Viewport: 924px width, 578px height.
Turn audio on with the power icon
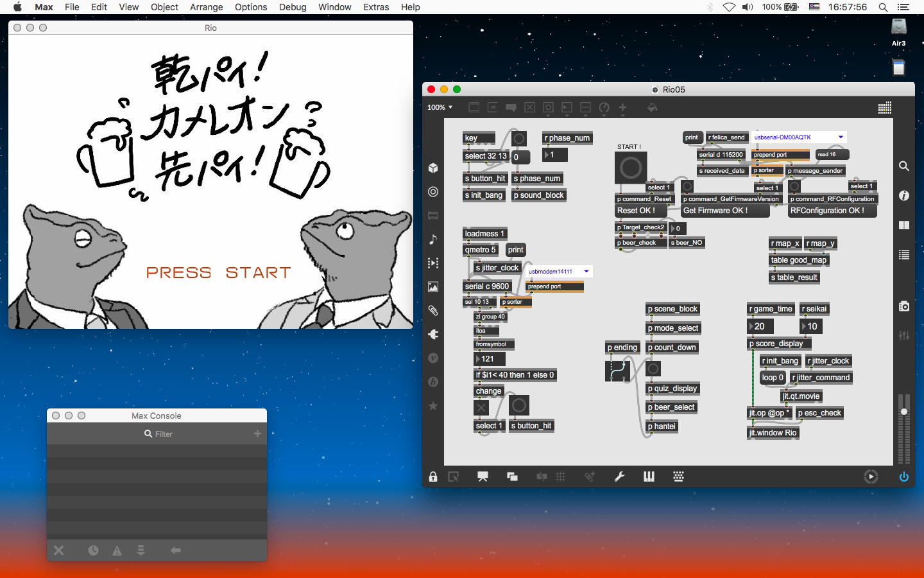[904, 477]
